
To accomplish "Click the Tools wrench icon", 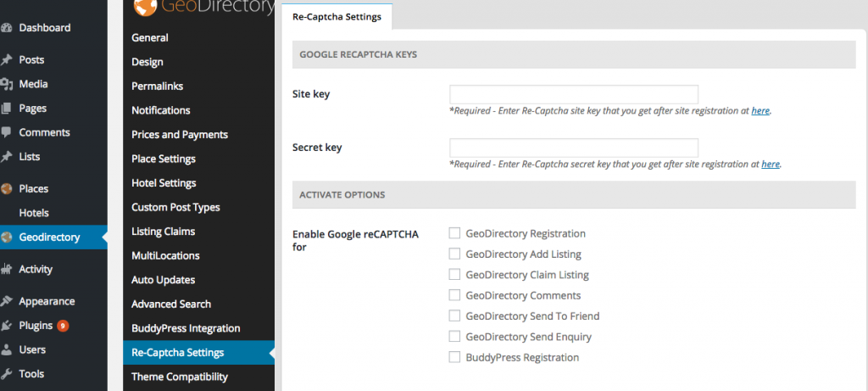I will pos(6,374).
